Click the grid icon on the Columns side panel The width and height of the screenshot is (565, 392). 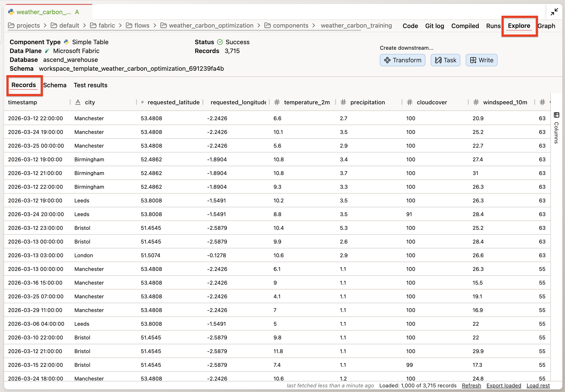[x=556, y=115]
